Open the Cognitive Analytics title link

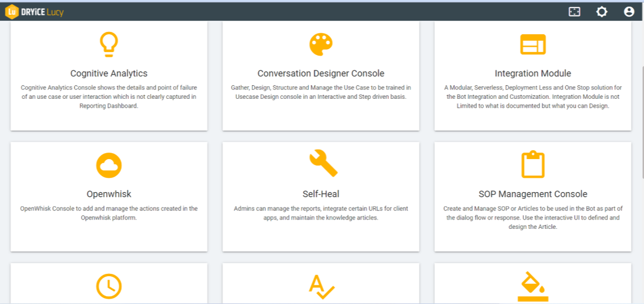109,73
